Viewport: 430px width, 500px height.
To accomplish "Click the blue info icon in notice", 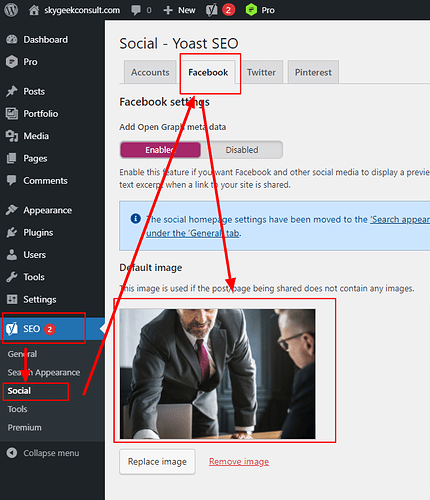I will [x=135, y=219].
